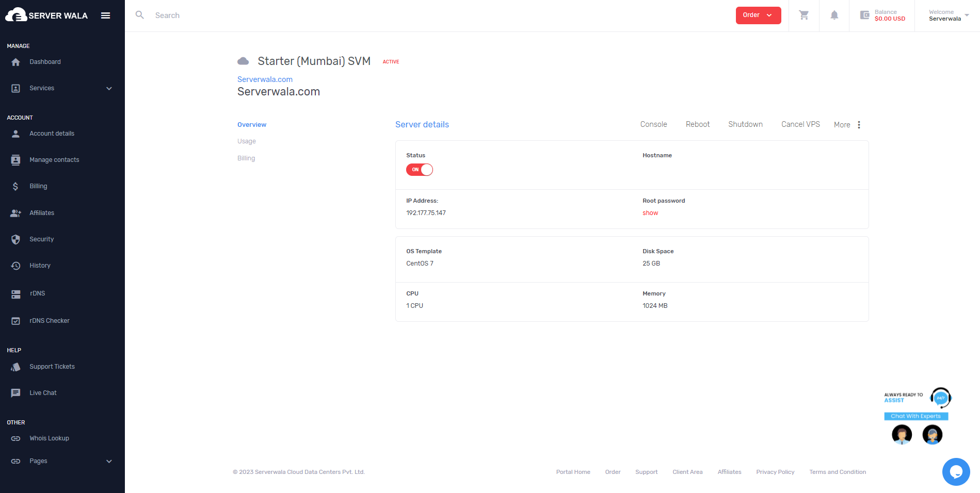Show the root password

click(650, 213)
